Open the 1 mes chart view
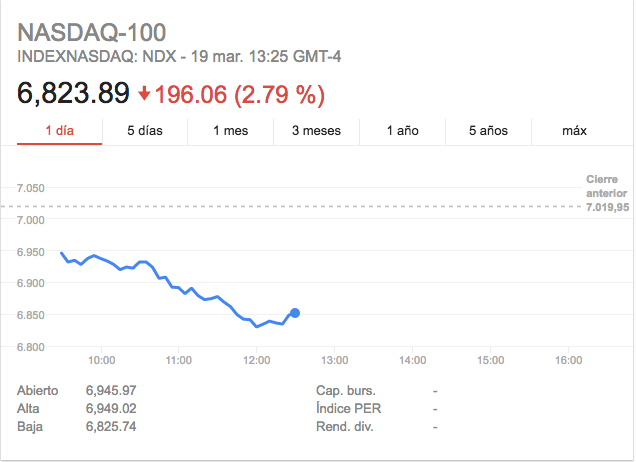 coord(230,131)
